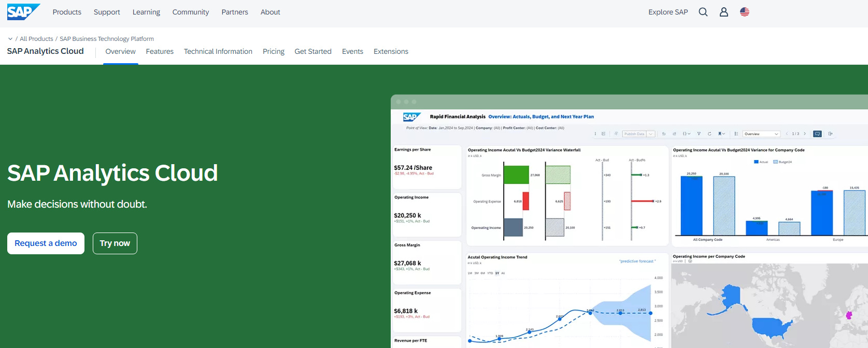Screen dimensions: 868x348
Task: Switch to the Extensions tab
Action: (x=391, y=51)
